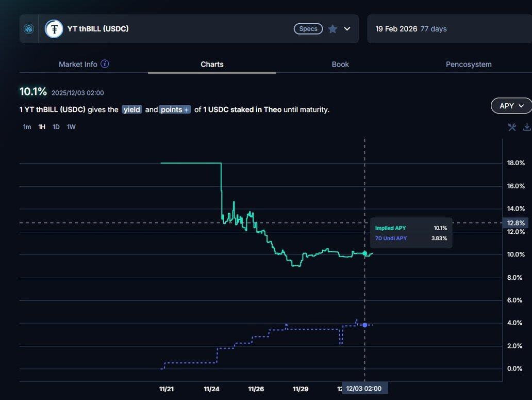Switch the chart to 1W interval
532x400 pixels.
tap(71, 127)
